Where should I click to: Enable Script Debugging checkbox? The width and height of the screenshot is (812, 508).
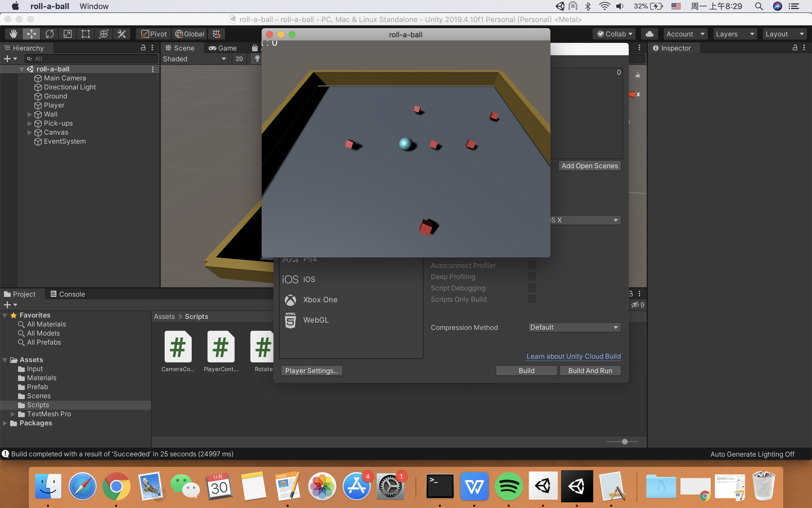(532, 288)
